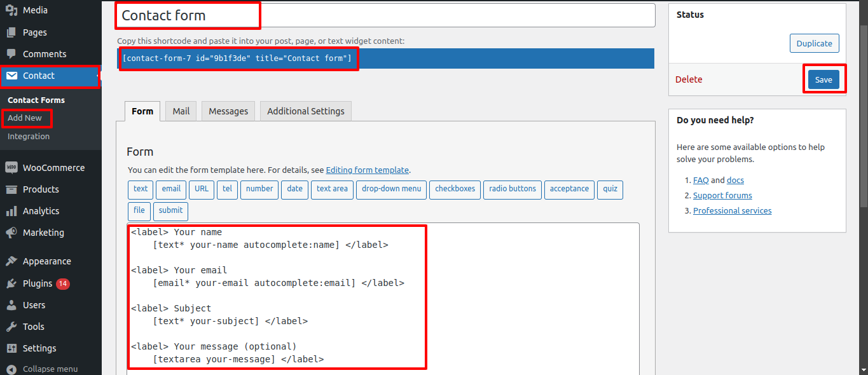Image resolution: width=868 pixels, height=375 pixels.
Task: Insert a date form-tag
Action: (x=295, y=189)
